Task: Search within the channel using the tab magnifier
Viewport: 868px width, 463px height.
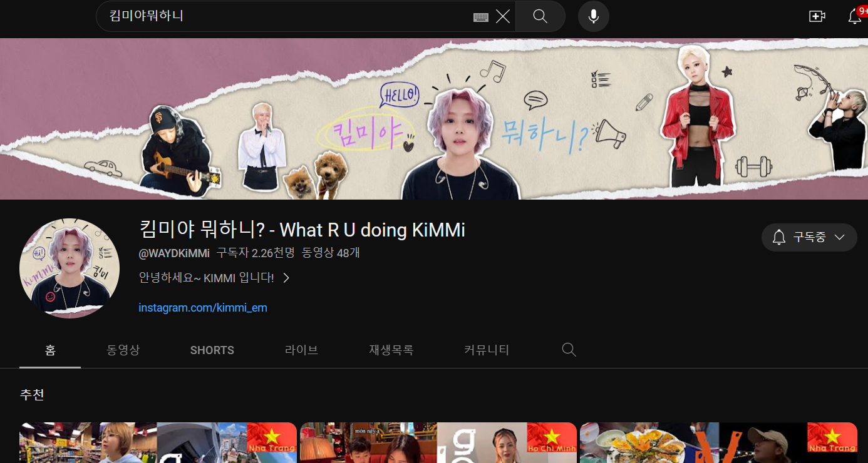Action: (569, 350)
